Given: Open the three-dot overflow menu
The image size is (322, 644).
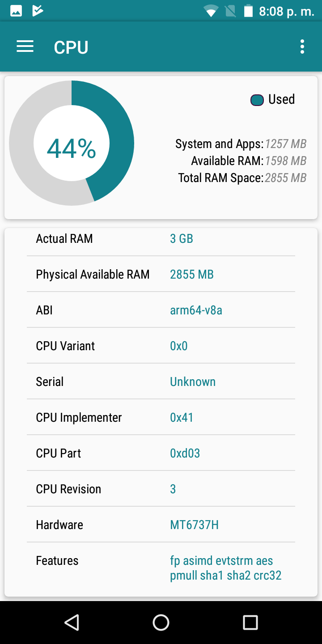Looking at the screenshot, I should click(x=302, y=47).
